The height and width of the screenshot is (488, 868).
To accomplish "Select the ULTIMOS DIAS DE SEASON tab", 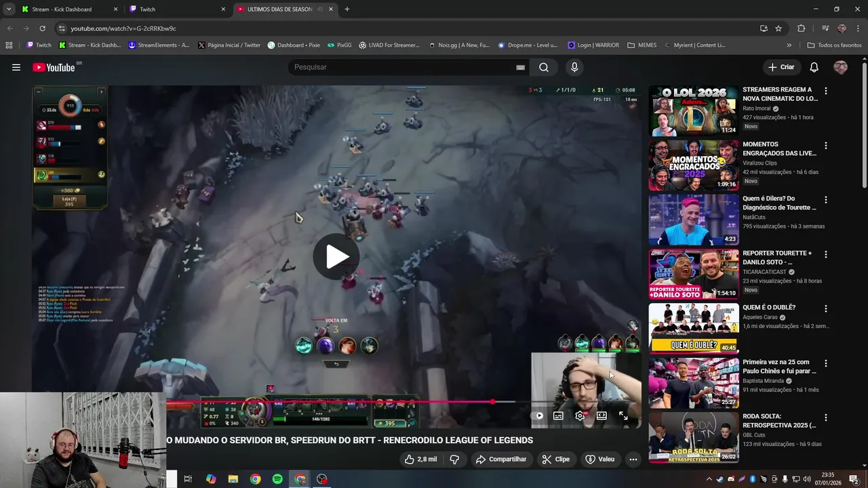I will click(x=285, y=9).
